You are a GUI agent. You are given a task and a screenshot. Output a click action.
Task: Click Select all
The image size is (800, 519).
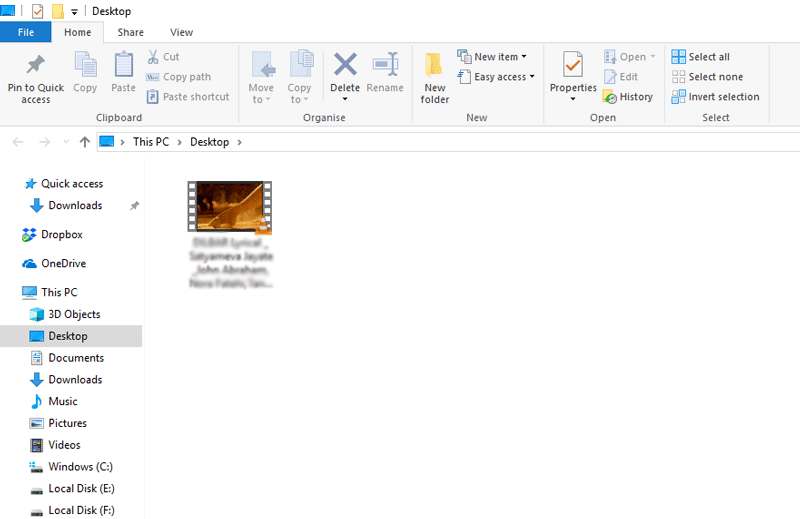point(701,57)
